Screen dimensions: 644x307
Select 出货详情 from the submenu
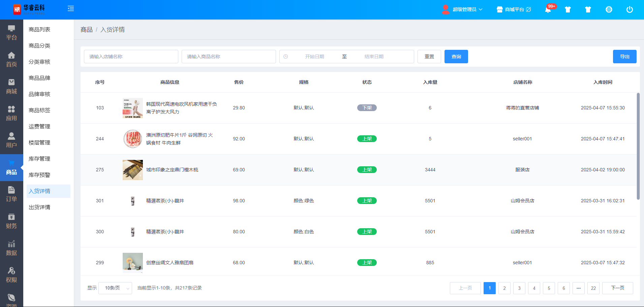click(39, 207)
